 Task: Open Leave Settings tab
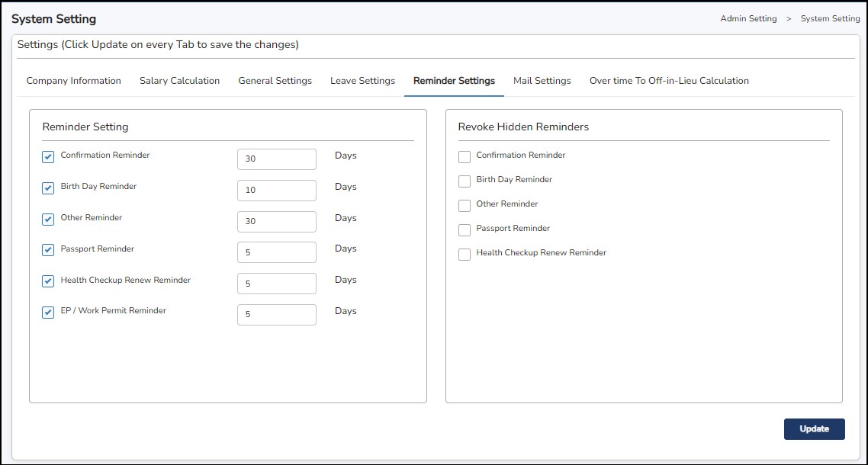pos(362,81)
